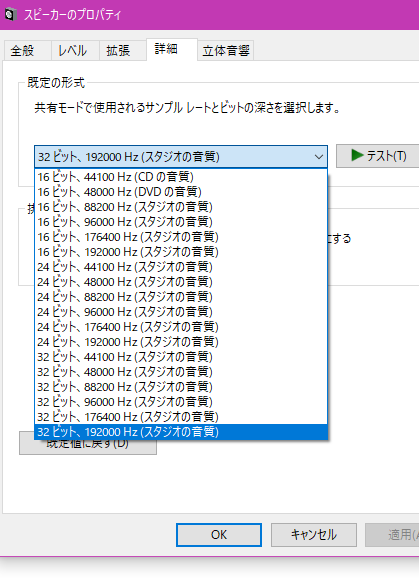Pick 32 ビット、176400 Hz option

pyautogui.click(x=181, y=417)
